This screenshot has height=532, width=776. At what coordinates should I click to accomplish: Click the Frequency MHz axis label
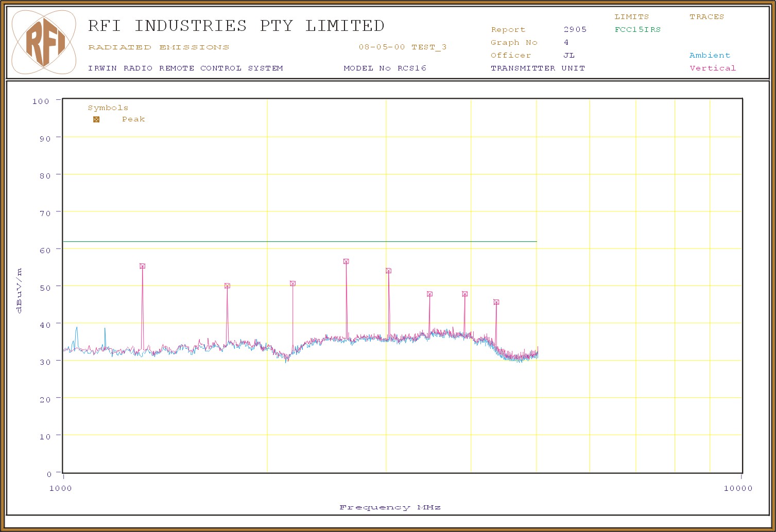[390, 507]
